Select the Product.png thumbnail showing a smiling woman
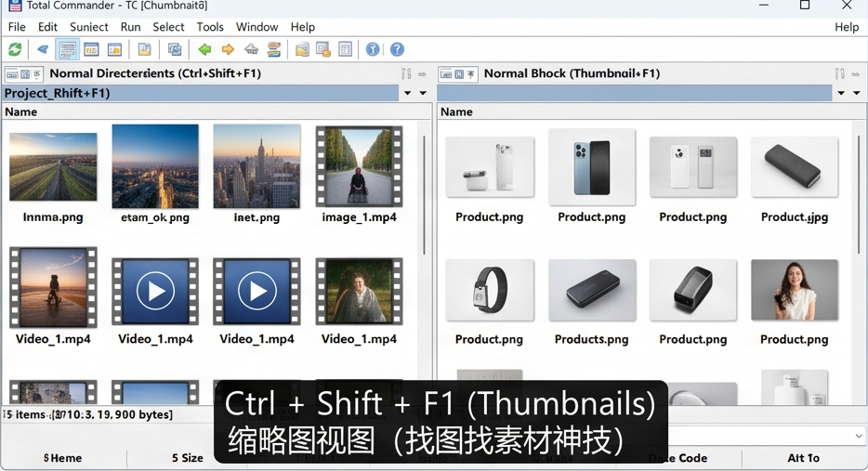868x471 pixels. (x=795, y=290)
